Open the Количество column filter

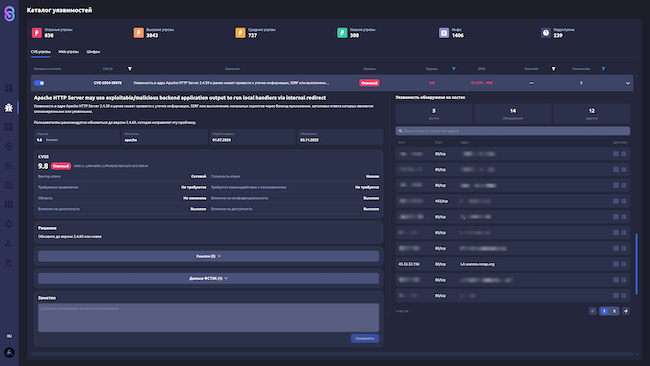pyautogui.click(x=604, y=69)
